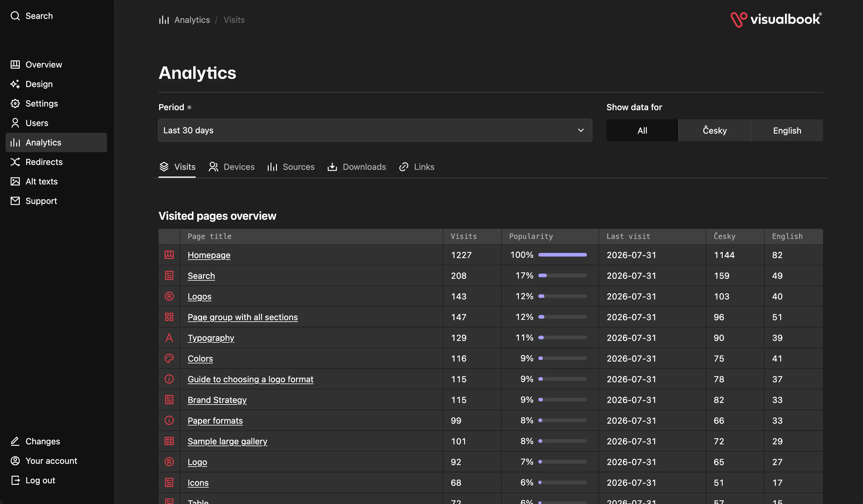863x504 pixels.
Task: Click the Support envelope icon
Action: click(x=15, y=201)
